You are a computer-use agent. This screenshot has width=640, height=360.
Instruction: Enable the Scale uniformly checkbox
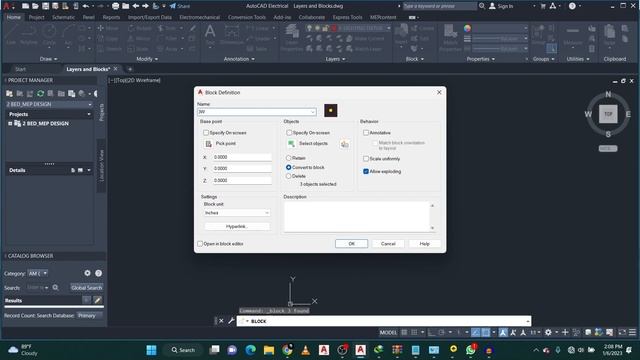(366, 159)
